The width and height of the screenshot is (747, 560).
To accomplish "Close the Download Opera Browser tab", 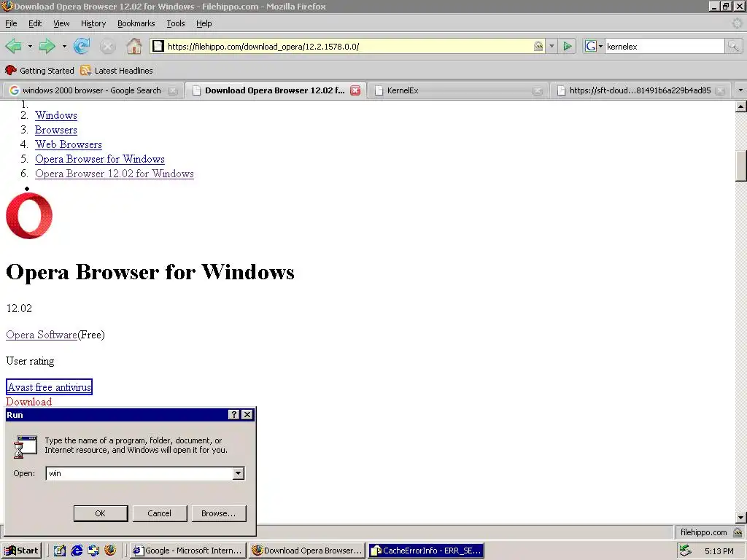I will point(355,90).
